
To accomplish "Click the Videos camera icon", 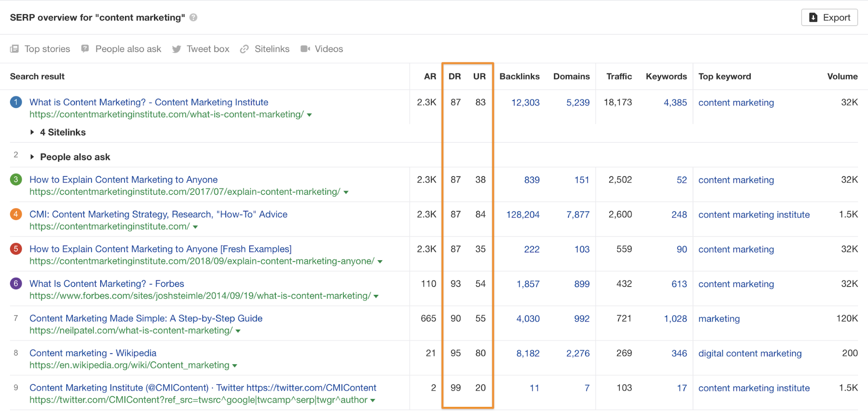I will tap(305, 49).
